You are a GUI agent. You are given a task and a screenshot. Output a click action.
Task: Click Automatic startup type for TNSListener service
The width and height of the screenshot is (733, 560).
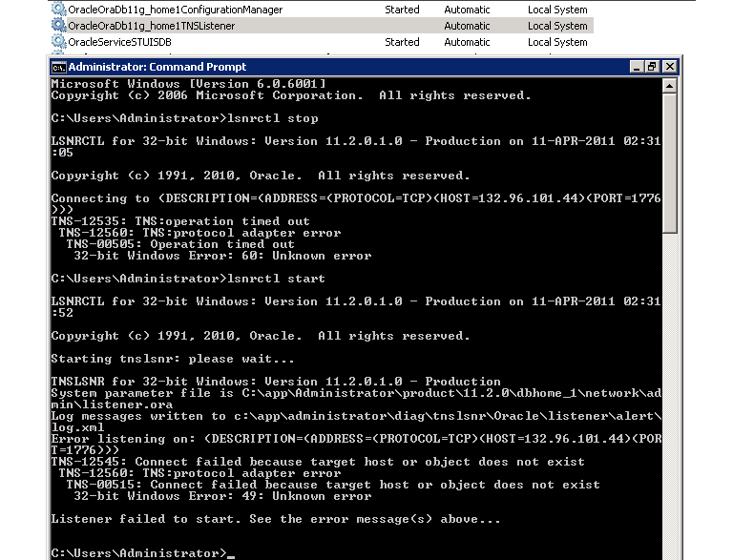pyautogui.click(x=467, y=26)
